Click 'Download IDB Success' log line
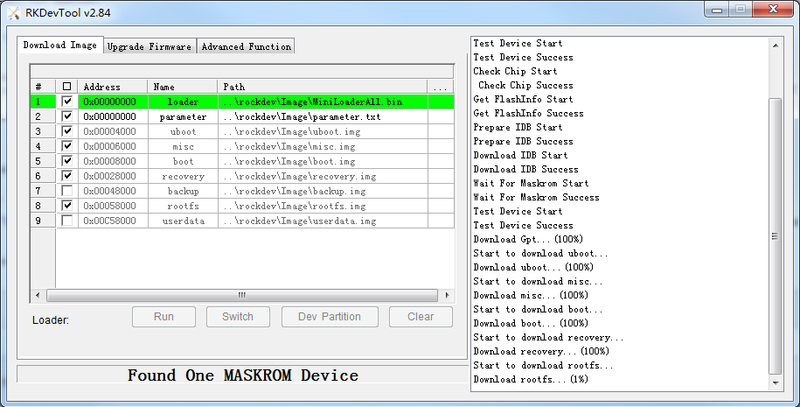 coord(526,169)
